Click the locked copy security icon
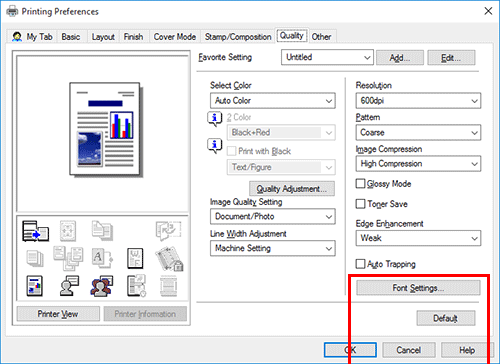The width and height of the screenshot is (500, 364). pyautogui.click(x=169, y=258)
